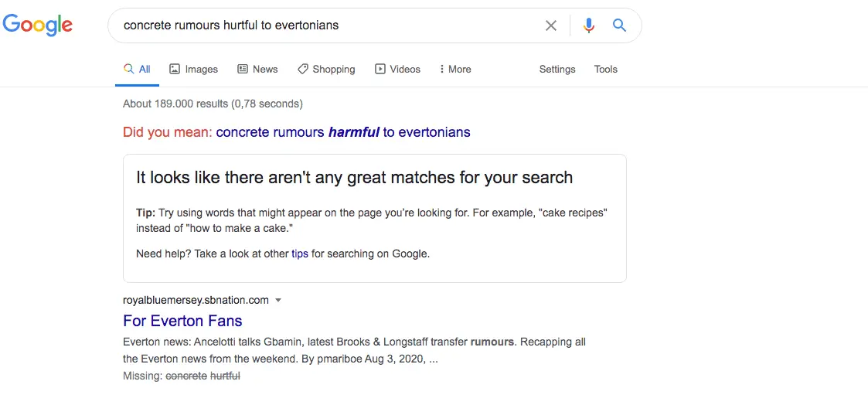Open the "For Everton Fans" result
The height and width of the screenshot is (395, 868).
(x=182, y=321)
